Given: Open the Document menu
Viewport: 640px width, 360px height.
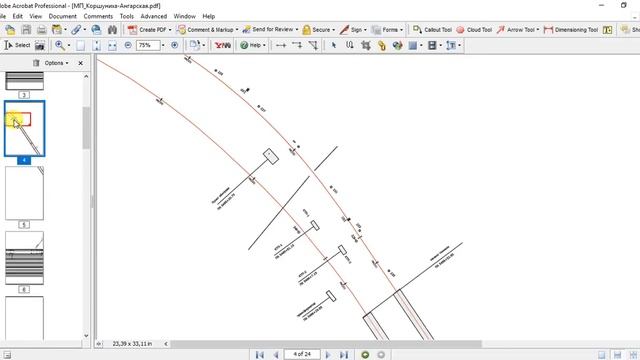Looking at the screenshot, I should (62, 16).
